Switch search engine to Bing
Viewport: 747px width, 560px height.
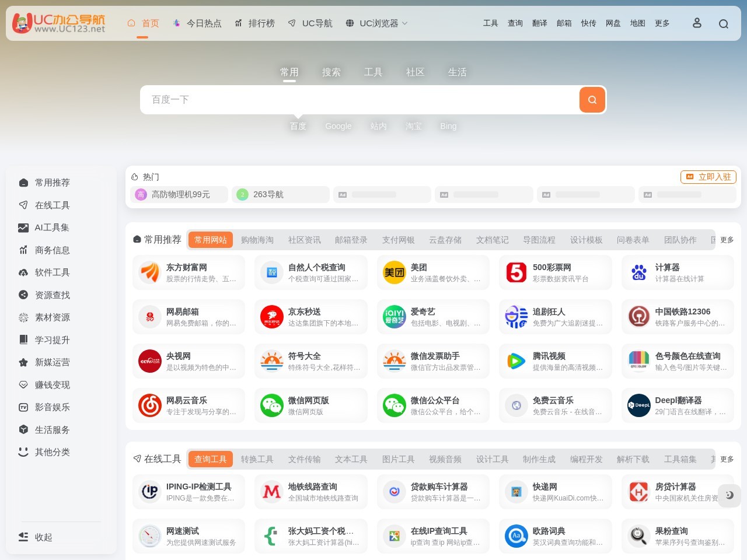tap(448, 126)
